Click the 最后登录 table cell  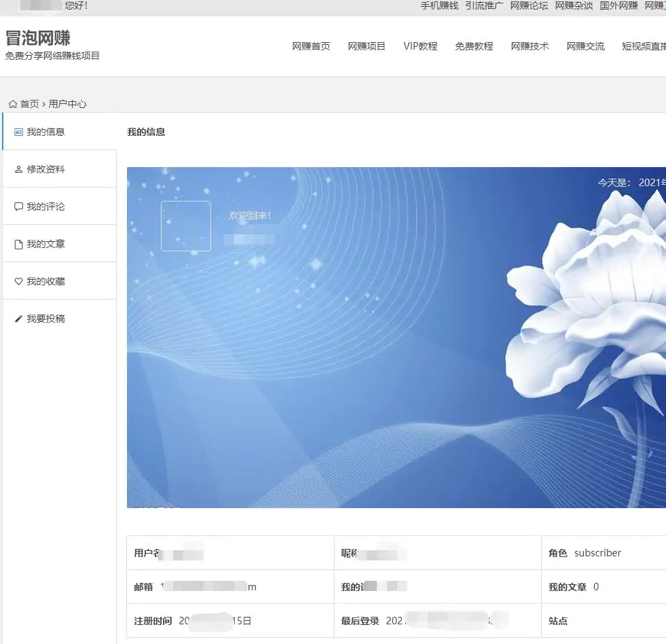pos(437,621)
